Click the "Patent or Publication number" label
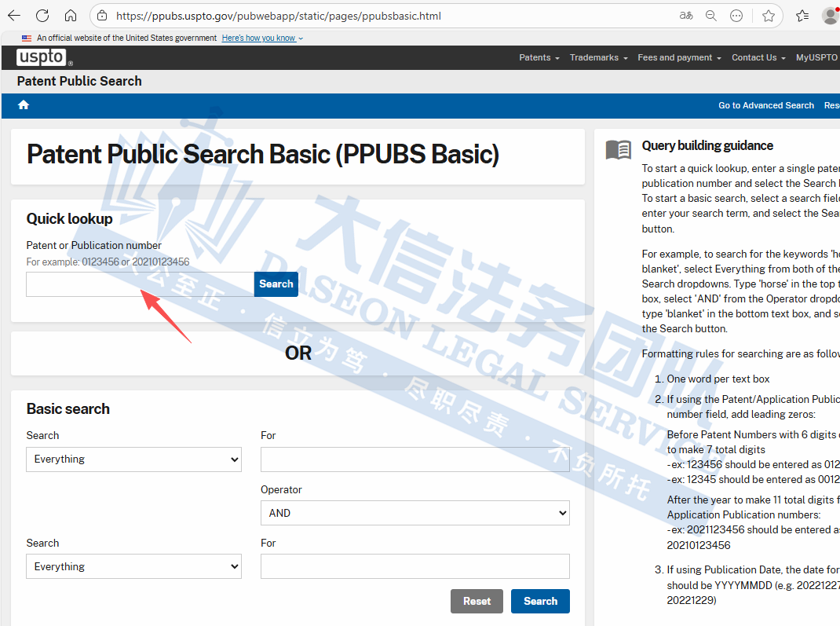 (93, 246)
